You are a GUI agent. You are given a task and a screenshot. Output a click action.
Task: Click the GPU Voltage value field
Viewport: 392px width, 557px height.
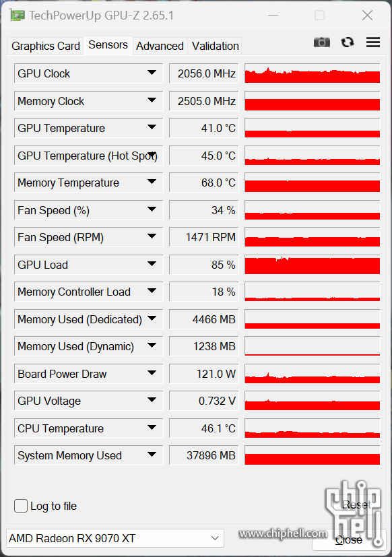point(203,401)
